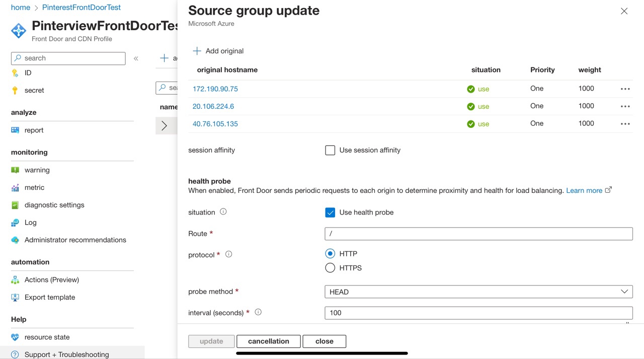Click info icon next to protocol label
The height and width of the screenshot is (359, 644).
pyautogui.click(x=229, y=254)
